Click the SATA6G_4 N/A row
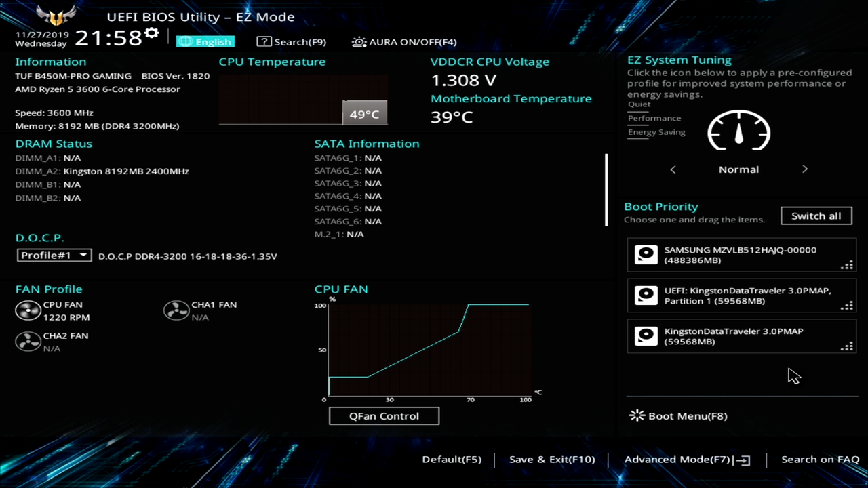The height and width of the screenshot is (488, 868). click(x=348, y=196)
